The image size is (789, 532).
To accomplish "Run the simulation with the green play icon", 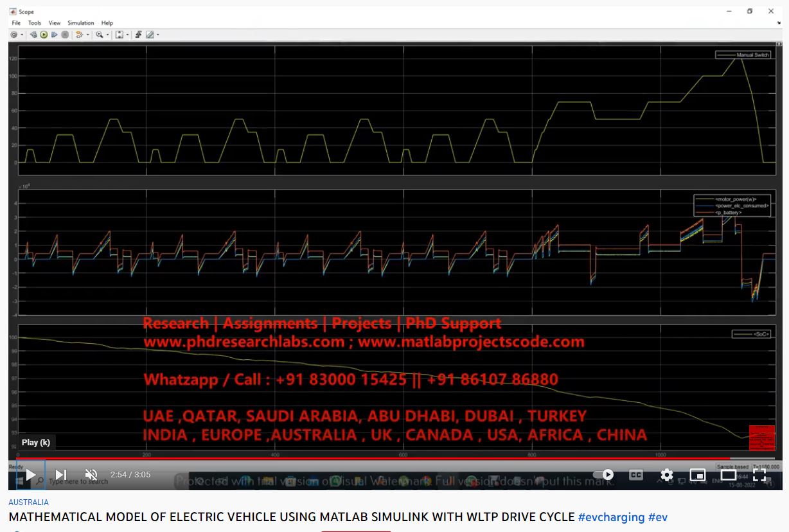I will point(44,35).
